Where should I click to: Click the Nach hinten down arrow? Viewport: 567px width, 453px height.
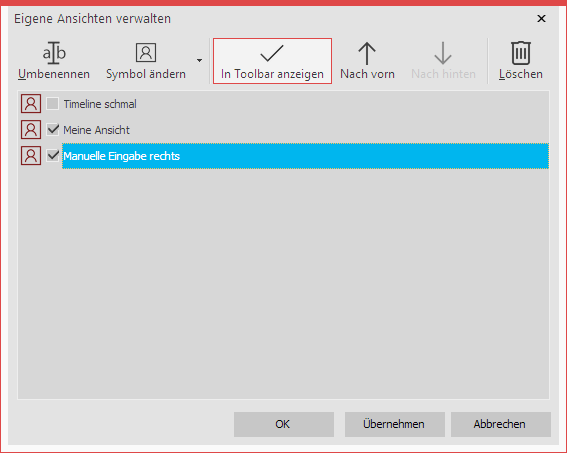[443, 53]
